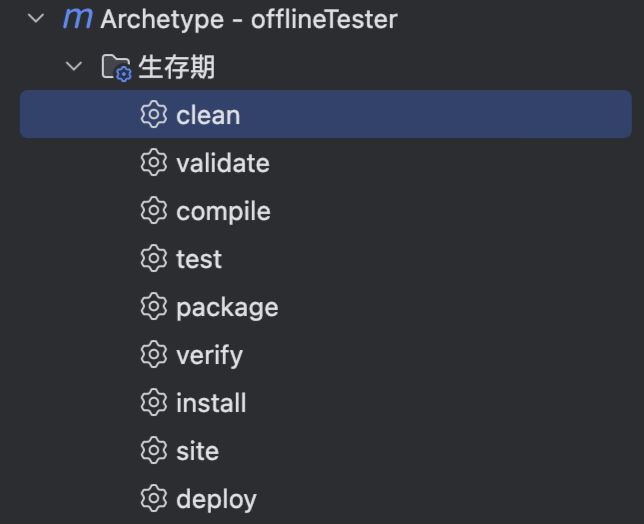The height and width of the screenshot is (524, 644).
Task: Select the compile phase text
Action: pos(223,211)
